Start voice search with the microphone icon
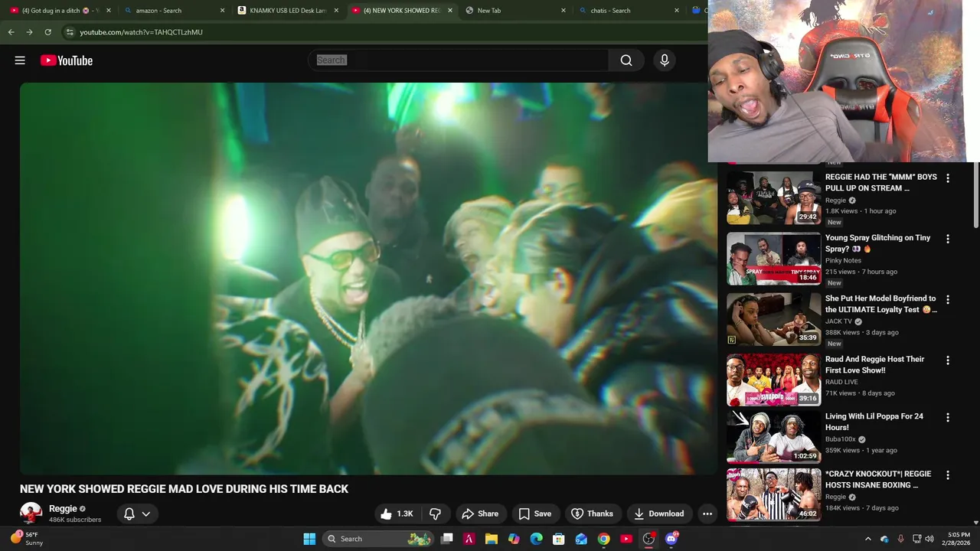 click(664, 60)
